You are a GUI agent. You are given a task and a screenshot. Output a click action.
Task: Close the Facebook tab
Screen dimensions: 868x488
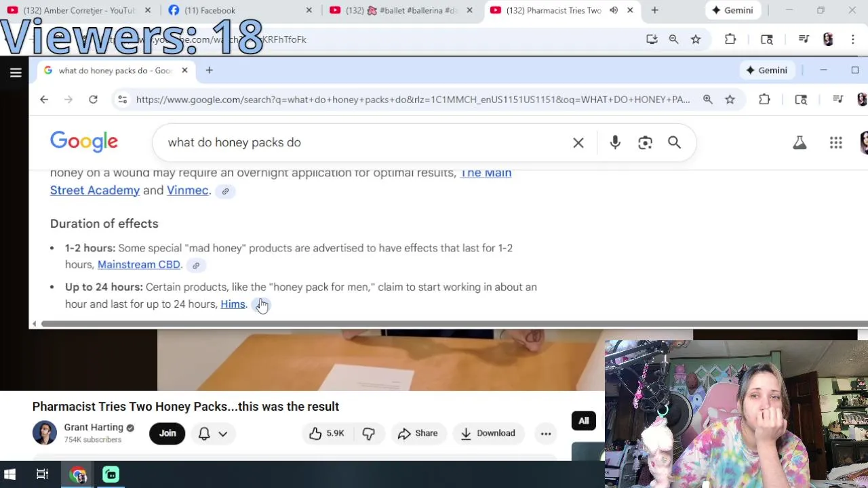[x=309, y=10]
